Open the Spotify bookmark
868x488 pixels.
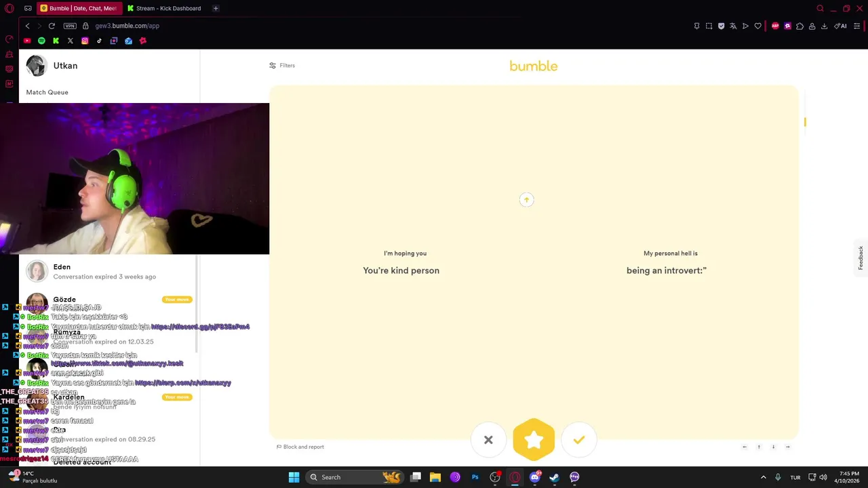(41, 41)
